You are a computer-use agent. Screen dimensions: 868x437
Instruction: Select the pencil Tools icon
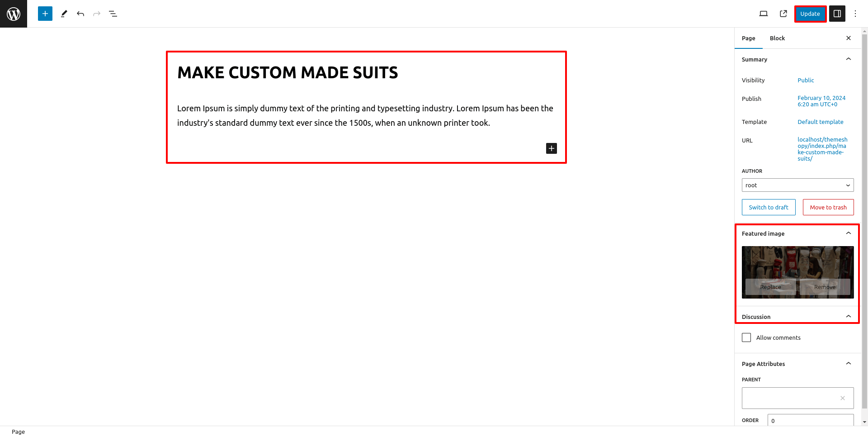64,14
